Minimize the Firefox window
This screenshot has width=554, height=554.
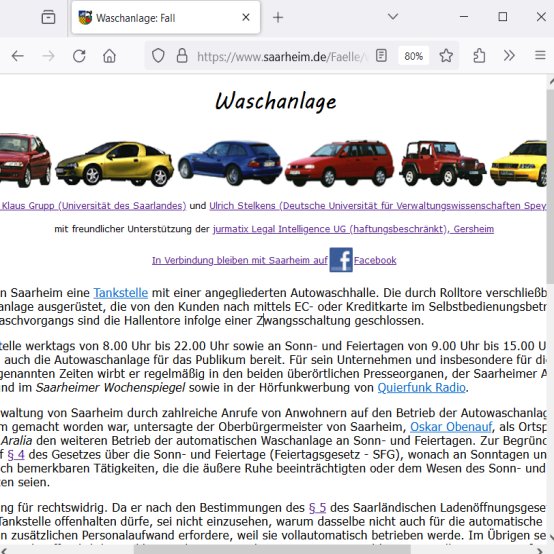click(464, 17)
